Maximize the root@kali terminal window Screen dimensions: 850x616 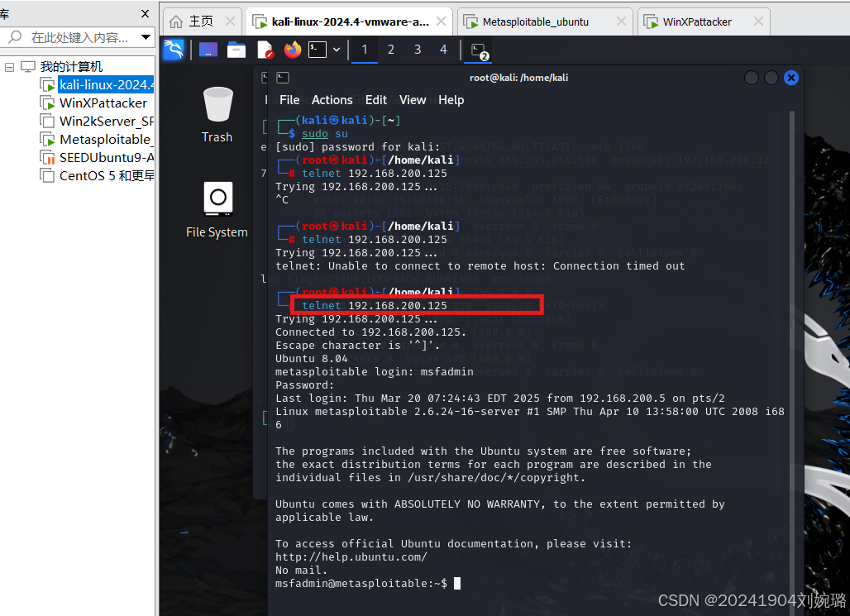[x=771, y=78]
